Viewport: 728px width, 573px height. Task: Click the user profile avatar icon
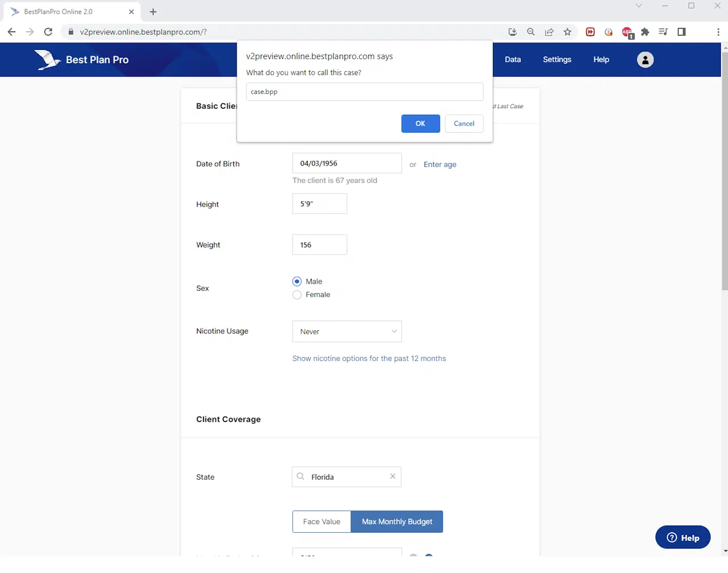(645, 60)
